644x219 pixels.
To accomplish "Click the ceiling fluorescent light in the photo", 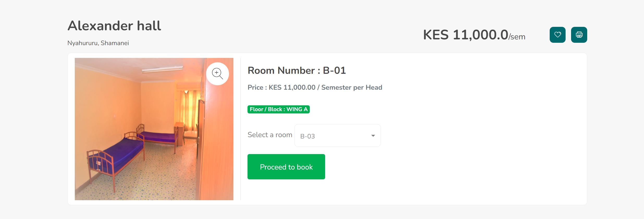I will click(162, 69).
